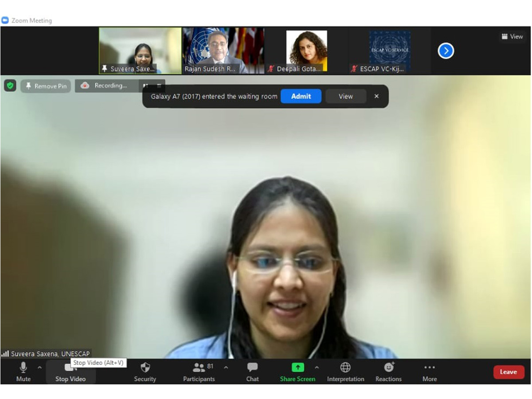Click the Remove Pin button

[x=46, y=86]
